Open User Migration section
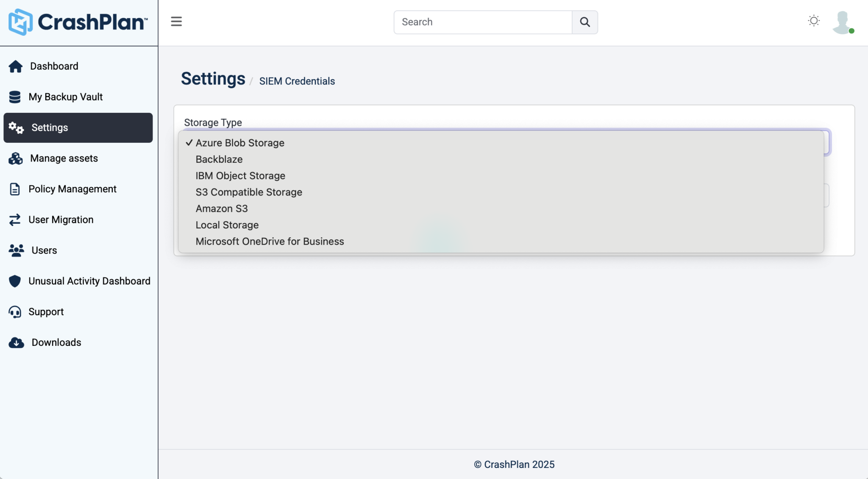Viewport: 868px width, 479px height. pos(61,220)
